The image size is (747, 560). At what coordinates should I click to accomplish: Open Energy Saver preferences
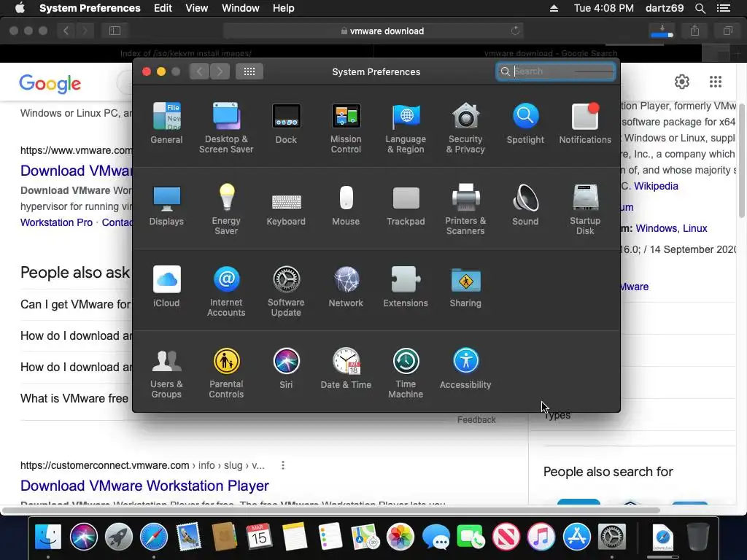[226, 209]
